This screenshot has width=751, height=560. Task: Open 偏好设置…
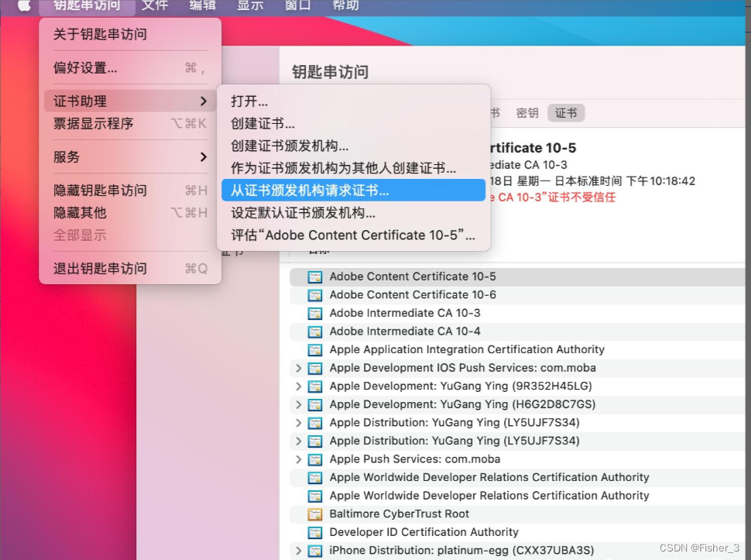tap(130, 67)
